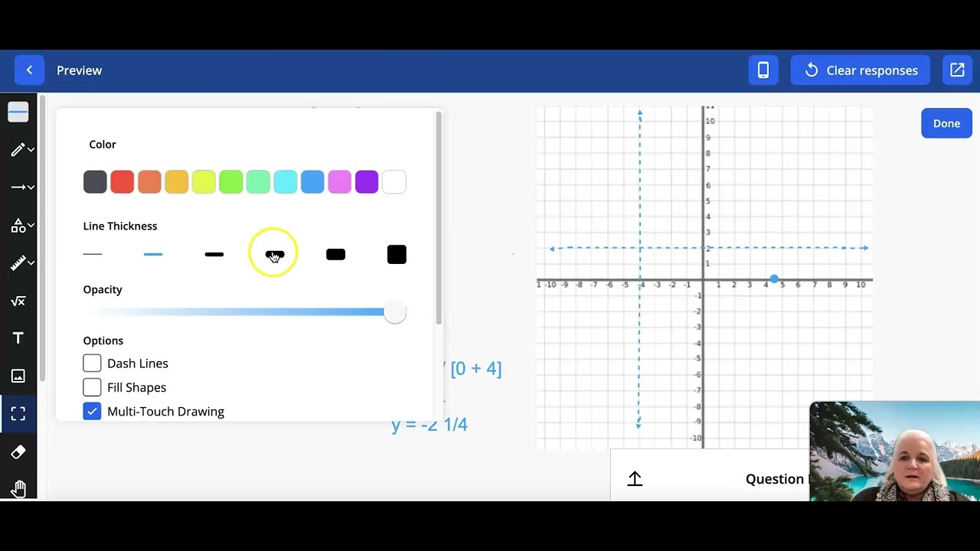Screen dimensions: 980x551
Task: Select the Text tool
Action: click(18, 338)
